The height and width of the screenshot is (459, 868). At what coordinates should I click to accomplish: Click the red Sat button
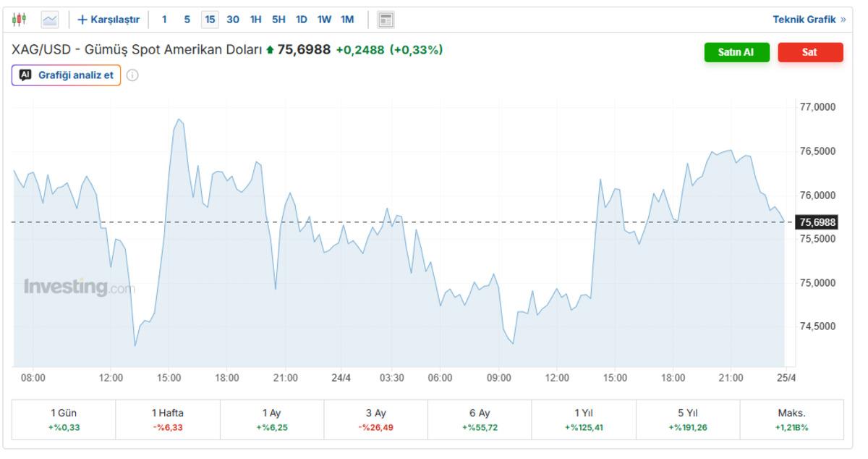[810, 52]
